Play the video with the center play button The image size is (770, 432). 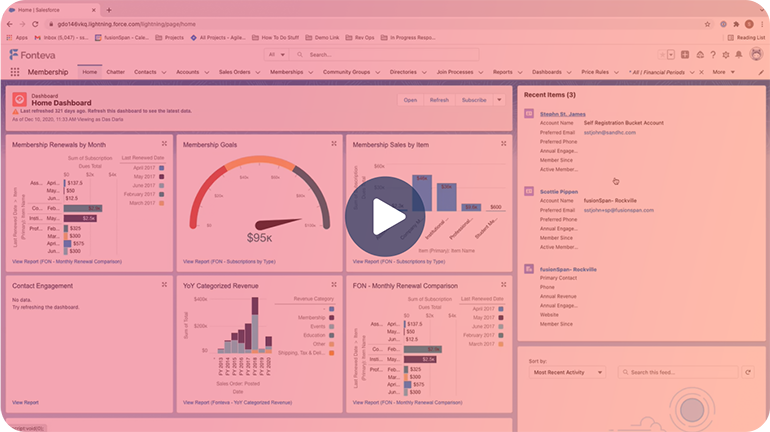pos(385,216)
